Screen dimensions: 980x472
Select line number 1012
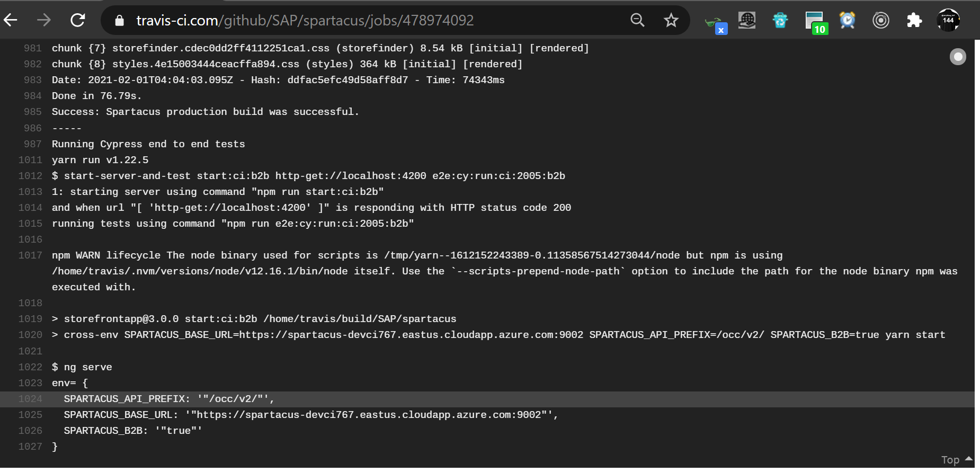30,176
